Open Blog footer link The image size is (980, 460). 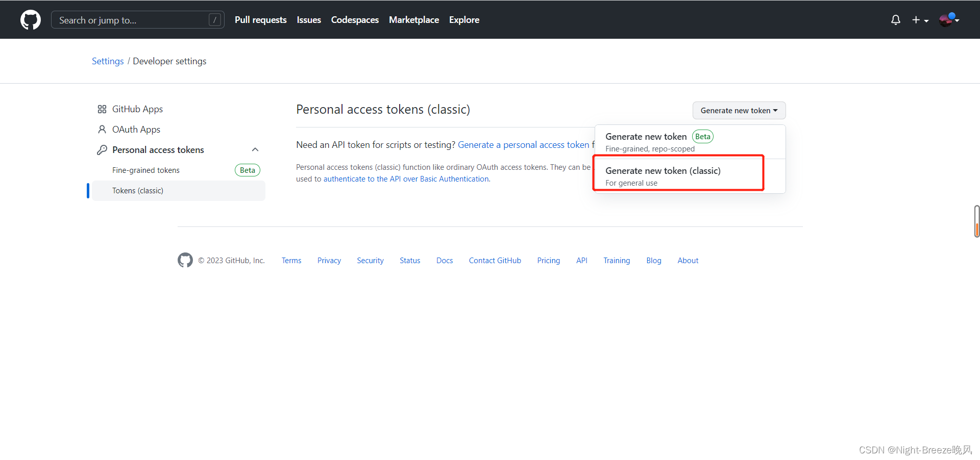pyautogui.click(x=654, y=261)
